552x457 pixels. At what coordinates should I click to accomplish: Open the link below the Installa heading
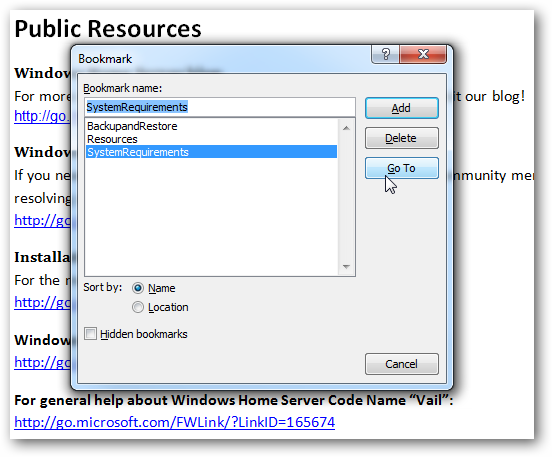click(42, 302)
